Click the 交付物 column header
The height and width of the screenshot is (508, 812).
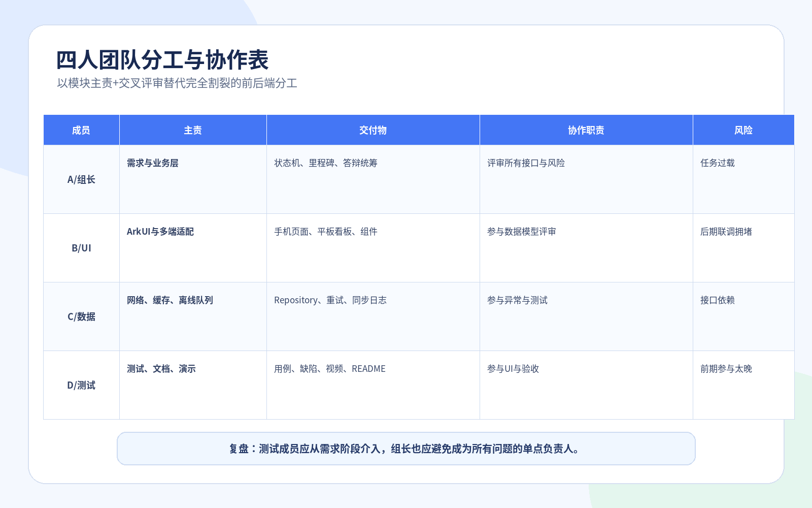(373, 130)
